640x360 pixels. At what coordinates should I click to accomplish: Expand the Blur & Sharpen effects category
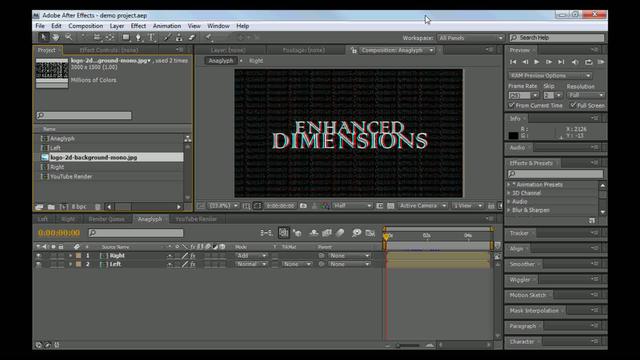point(509,210)
